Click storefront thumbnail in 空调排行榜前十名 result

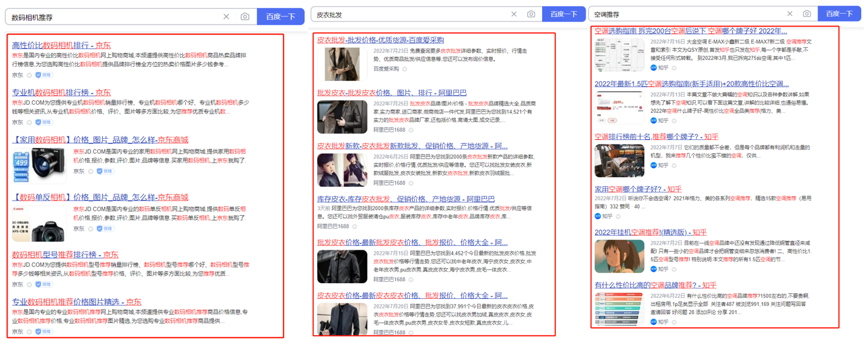(620, 161)
